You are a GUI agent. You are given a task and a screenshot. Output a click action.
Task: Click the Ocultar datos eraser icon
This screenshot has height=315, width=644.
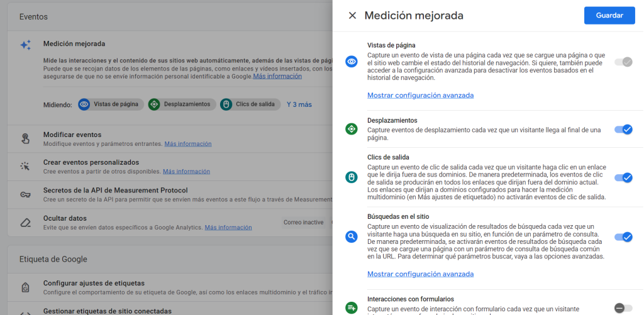(25, 222)
